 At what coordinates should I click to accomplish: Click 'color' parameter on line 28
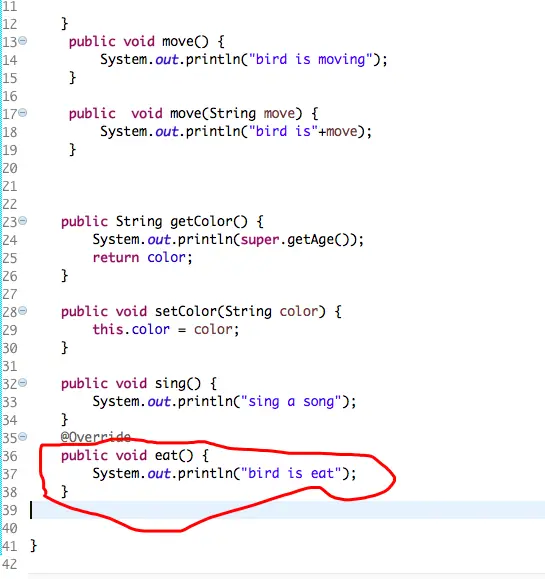pyautogui.click(x=298, y=311)
